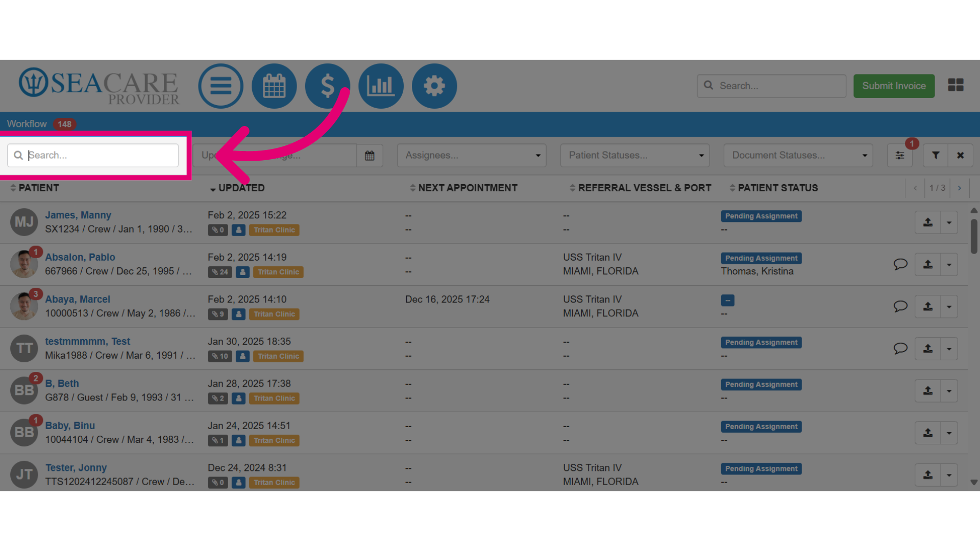The image size is (980, 551).
Task: Expand the Assignees dropdown
Action: click(x=472, y=155)
